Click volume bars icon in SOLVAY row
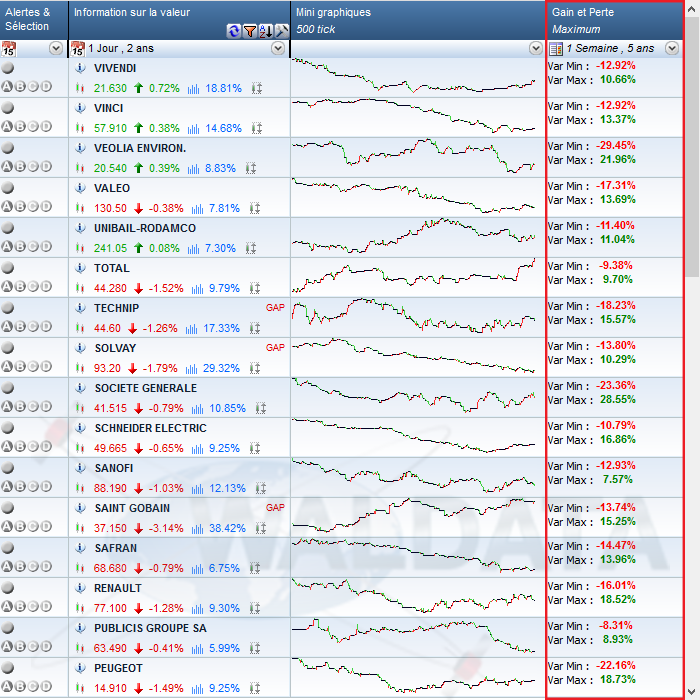This screenshot has width=700, height=700. [192, 369]
